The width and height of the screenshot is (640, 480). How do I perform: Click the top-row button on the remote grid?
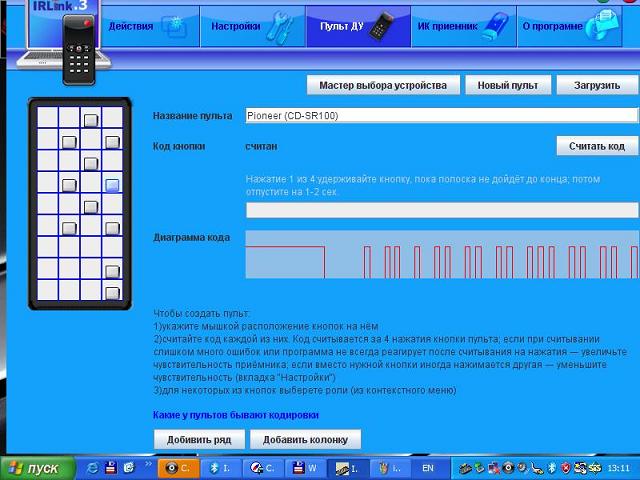click(x=90, y=121)
